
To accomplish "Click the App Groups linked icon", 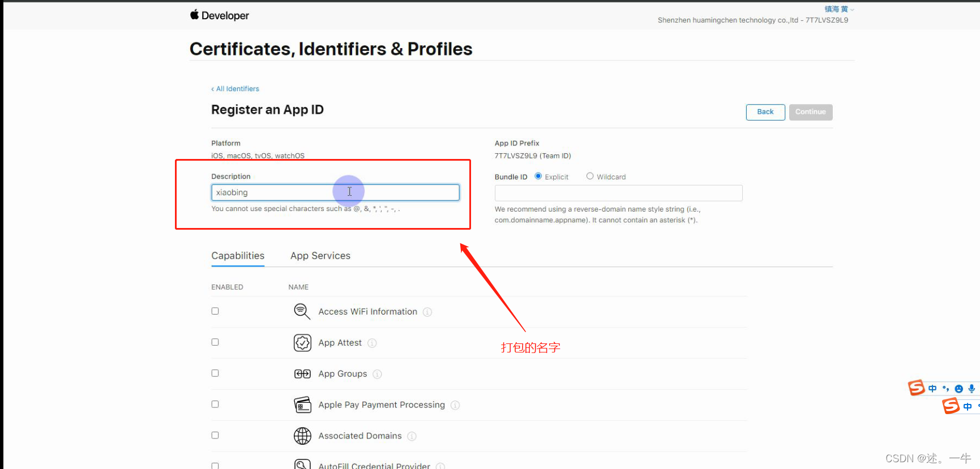I will pos(302,374).
